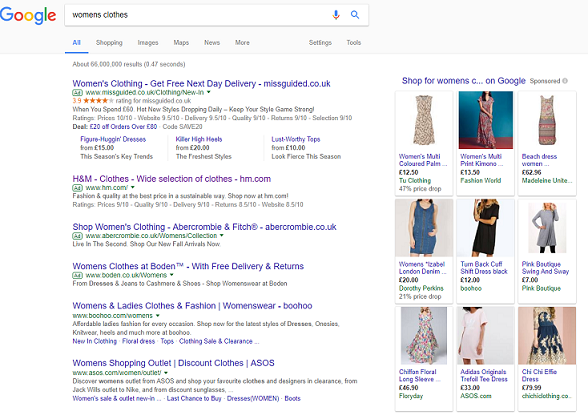Expand dropdown arrow beside boohoo.com/womens URL
Screen dimensions: 588x415
(x=158, y=315)
